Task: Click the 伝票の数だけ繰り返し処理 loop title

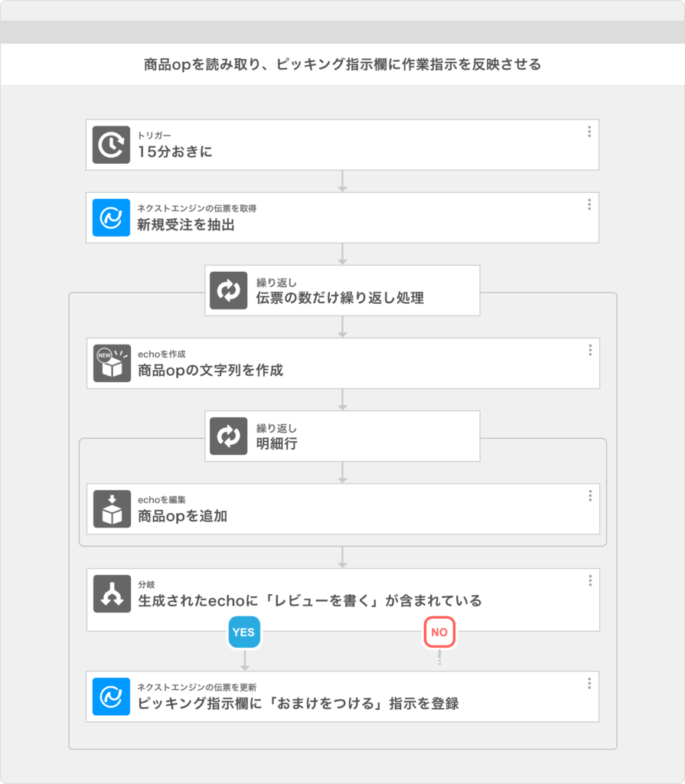Action: coord(340,298)
